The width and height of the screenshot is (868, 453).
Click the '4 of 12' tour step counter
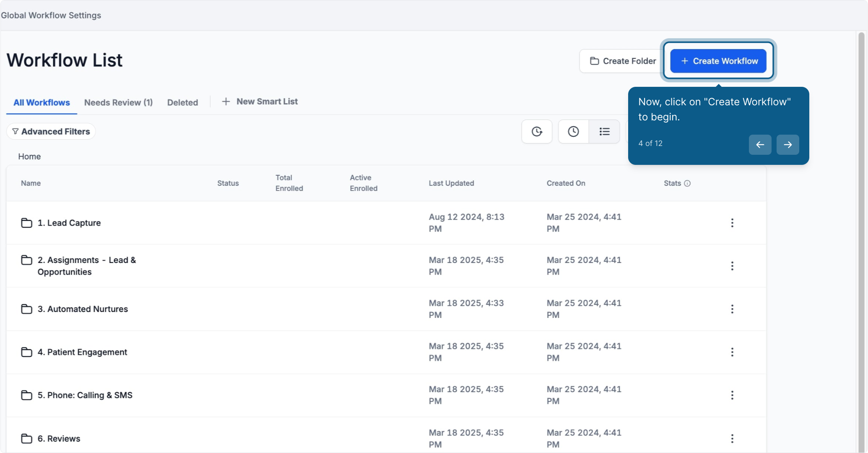tap(650, 143)
